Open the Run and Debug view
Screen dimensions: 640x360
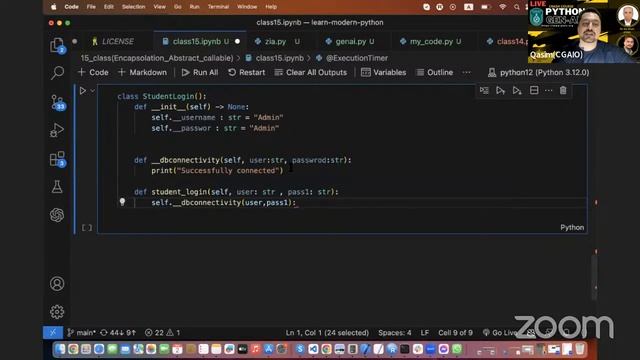tap(57, 130)
